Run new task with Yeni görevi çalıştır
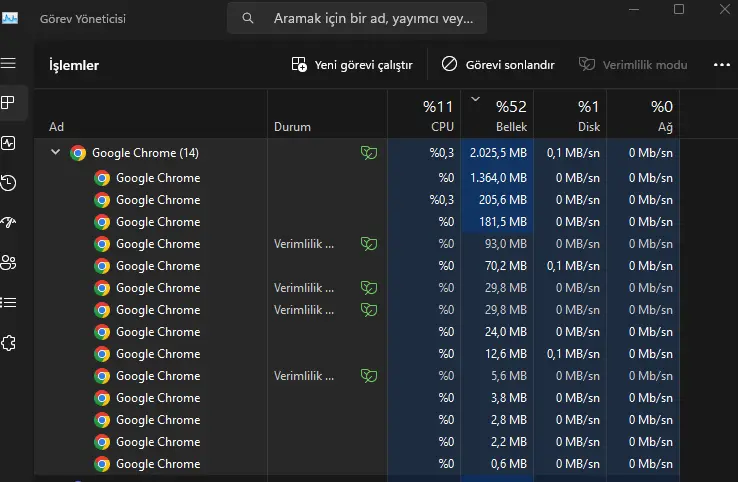738x482 pixels. pyautogui.click(x=352, y=64)
